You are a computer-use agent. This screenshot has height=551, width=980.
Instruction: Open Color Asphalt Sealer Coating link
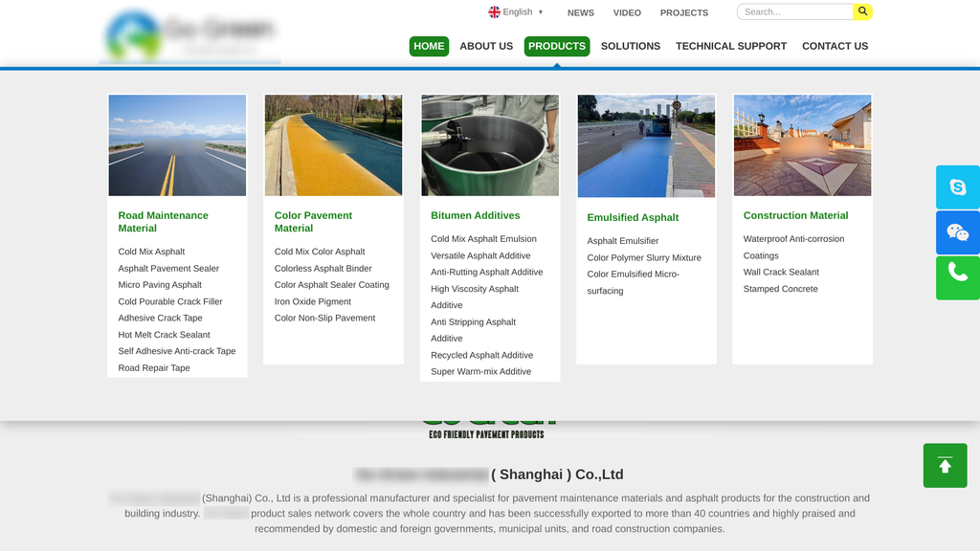pos(332,285)
